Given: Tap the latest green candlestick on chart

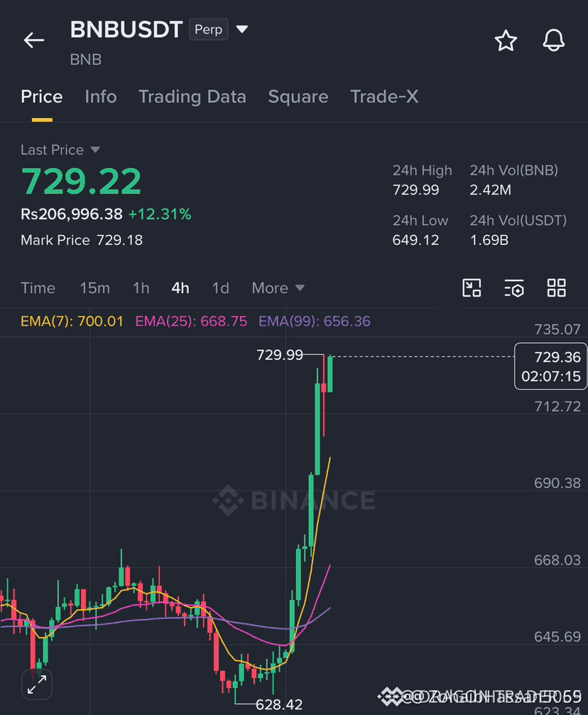Looking at the screenshot, I should [x=330, y=374].
